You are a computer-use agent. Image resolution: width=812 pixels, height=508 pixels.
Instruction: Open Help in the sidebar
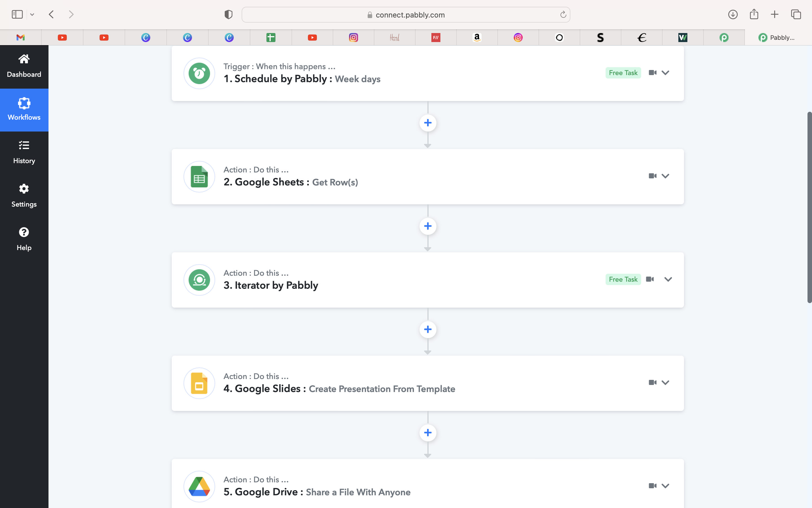point(24,240)
